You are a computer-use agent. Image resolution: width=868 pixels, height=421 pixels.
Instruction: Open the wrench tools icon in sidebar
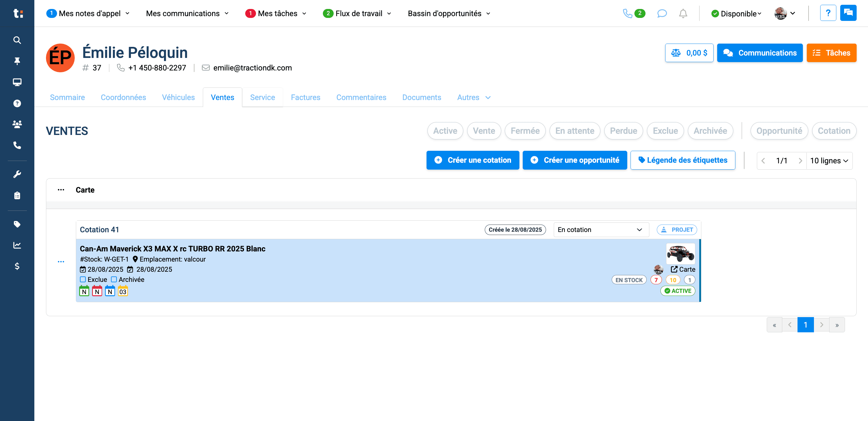tap(17, 174)
